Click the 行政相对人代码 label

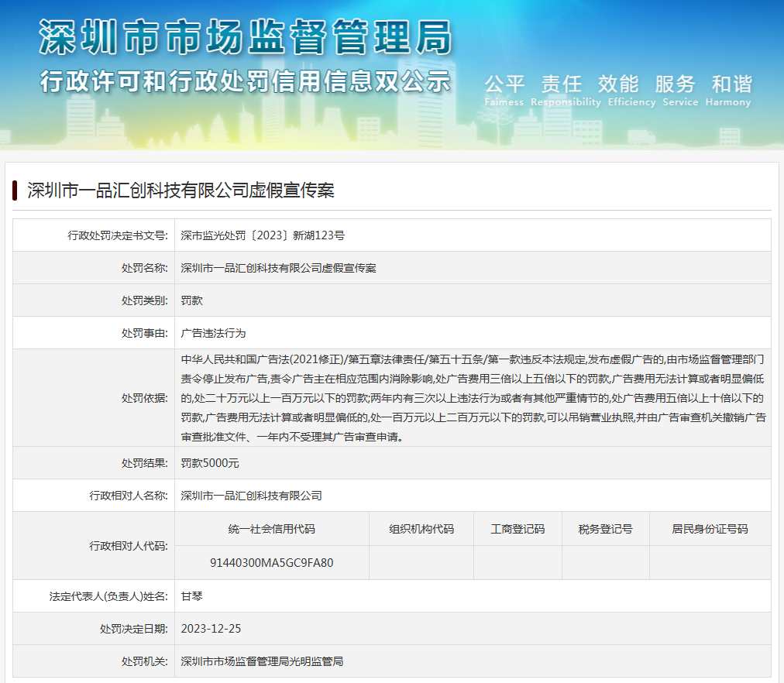click(x=129, y=546)
